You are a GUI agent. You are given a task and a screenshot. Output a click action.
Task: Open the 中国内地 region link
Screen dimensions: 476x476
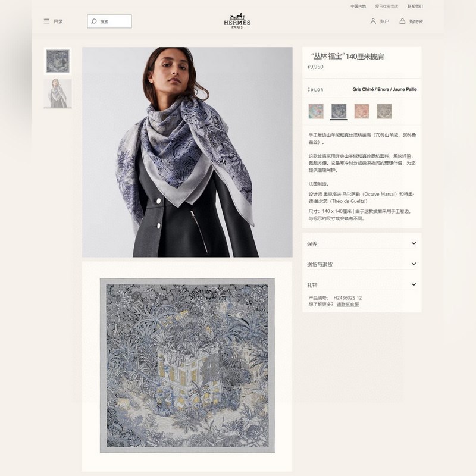click(358, 7)
